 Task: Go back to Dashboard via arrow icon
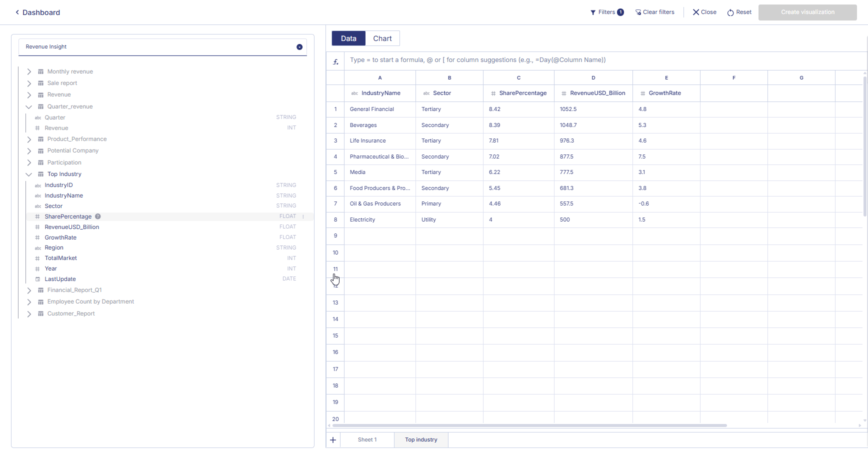point(17,12)
